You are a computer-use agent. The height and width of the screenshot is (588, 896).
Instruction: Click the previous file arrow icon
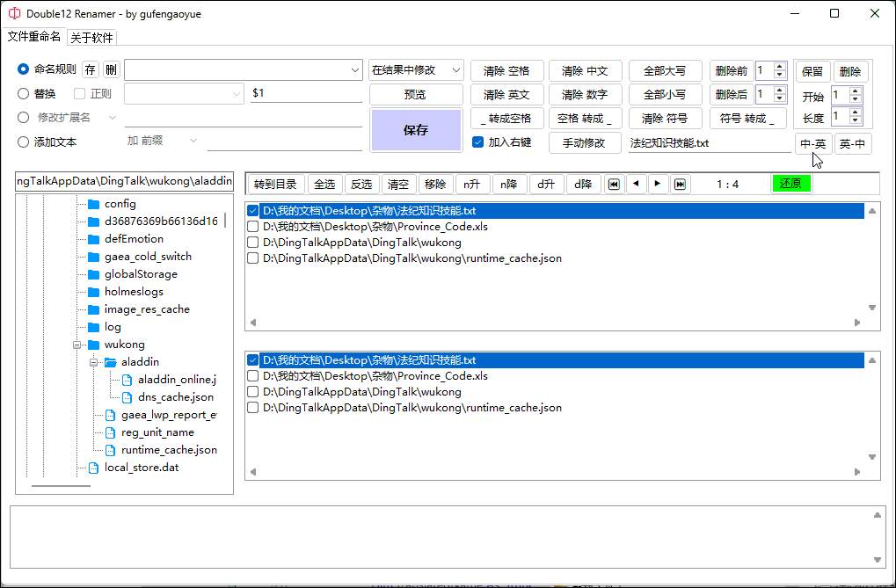pyautogui.click(x=636, y=184)
